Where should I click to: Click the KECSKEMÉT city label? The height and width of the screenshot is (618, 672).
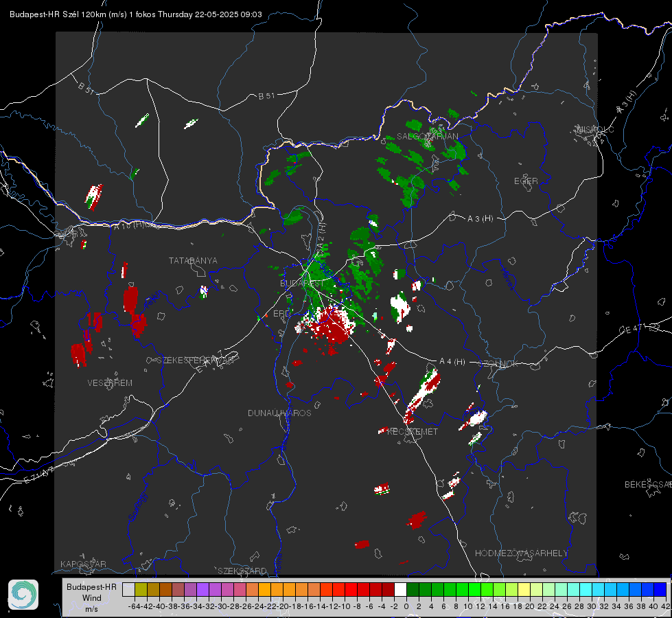coord(413,432)
